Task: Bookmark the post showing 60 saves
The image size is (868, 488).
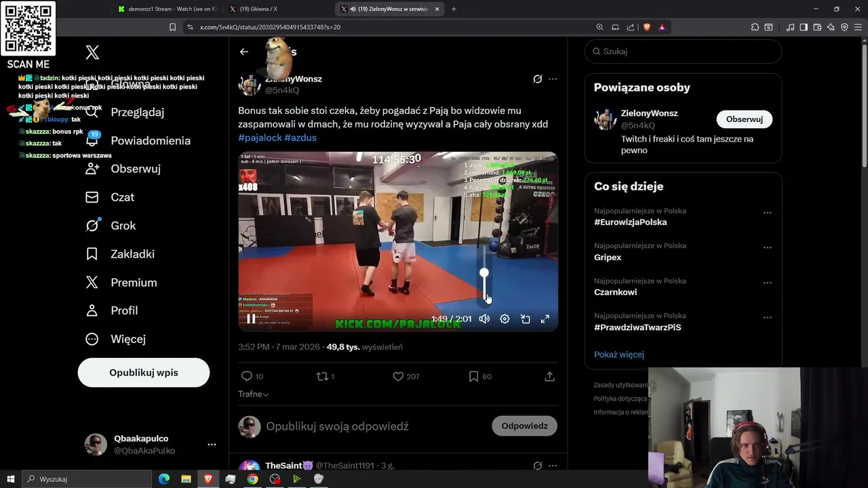Action: [474, 376]
